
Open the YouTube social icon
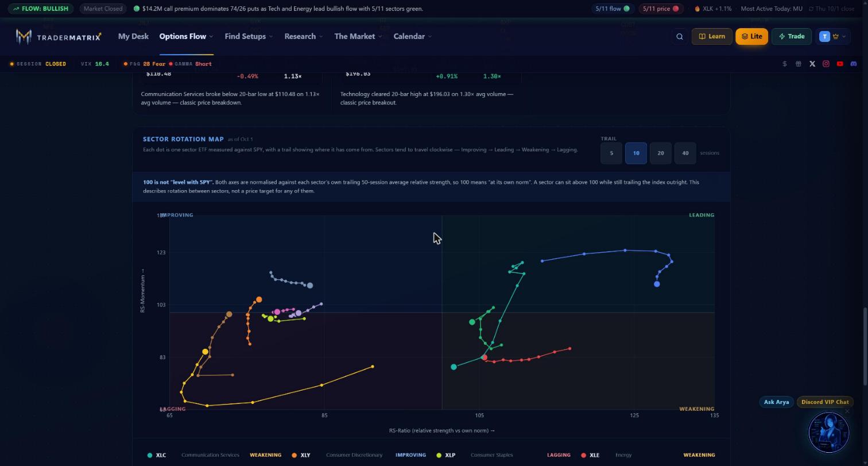[x=840, y=64]
